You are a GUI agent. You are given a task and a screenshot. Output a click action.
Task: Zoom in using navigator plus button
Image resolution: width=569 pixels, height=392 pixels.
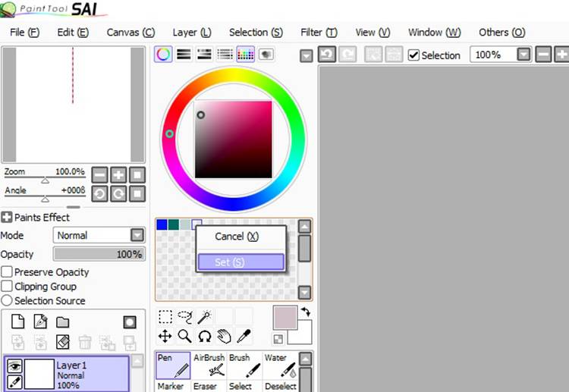tap(118, 175)
